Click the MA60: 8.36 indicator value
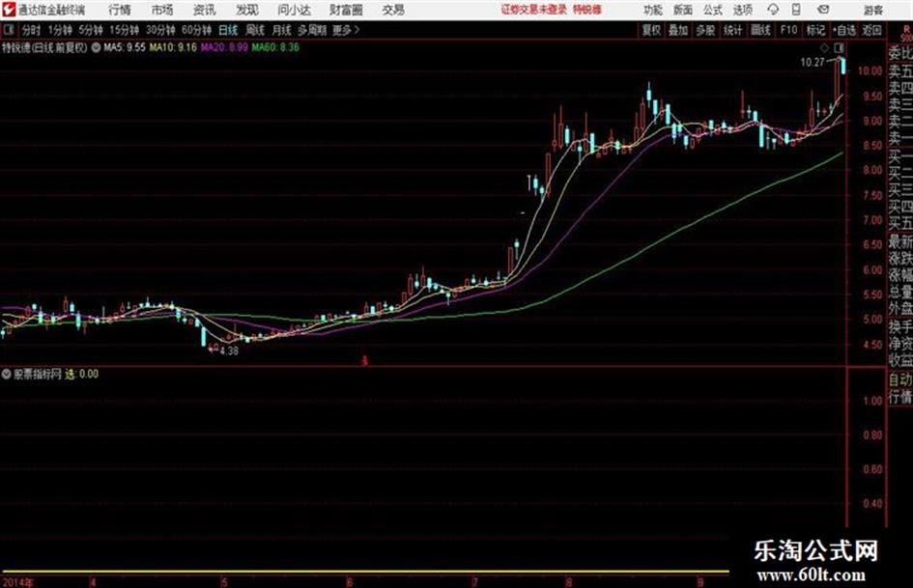The width and height of the screenshot is (913, 588). coord(275,47)
